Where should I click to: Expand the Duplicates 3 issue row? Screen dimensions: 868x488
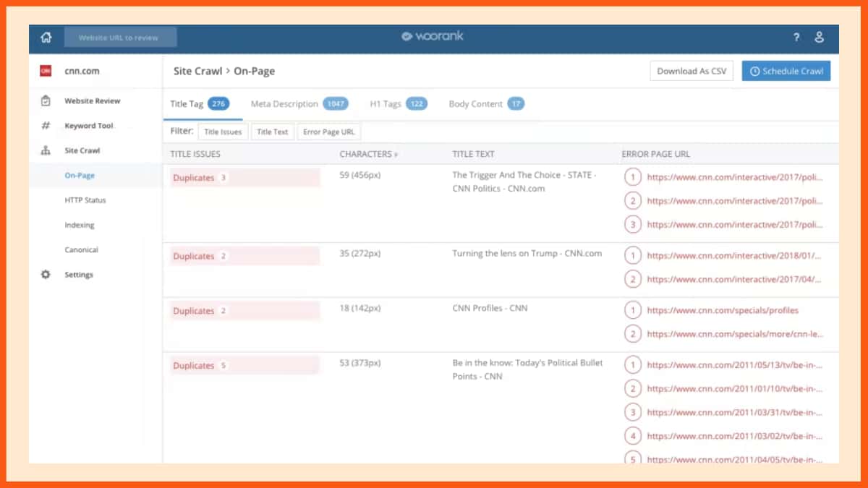[244, 178]
